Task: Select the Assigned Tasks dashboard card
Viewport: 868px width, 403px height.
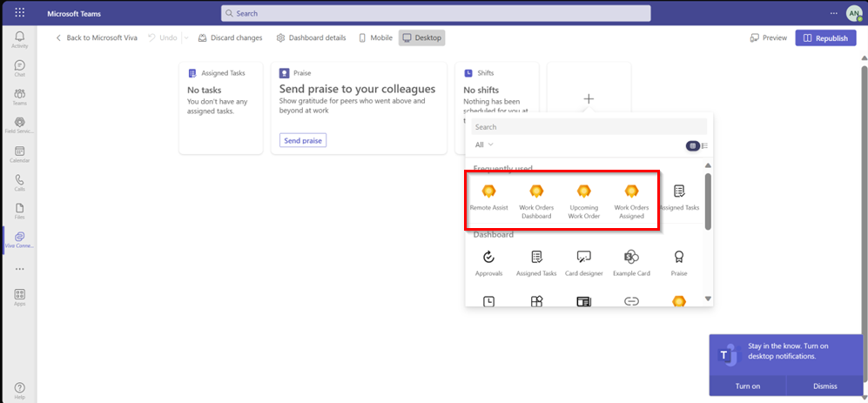Action: (221, 108)
